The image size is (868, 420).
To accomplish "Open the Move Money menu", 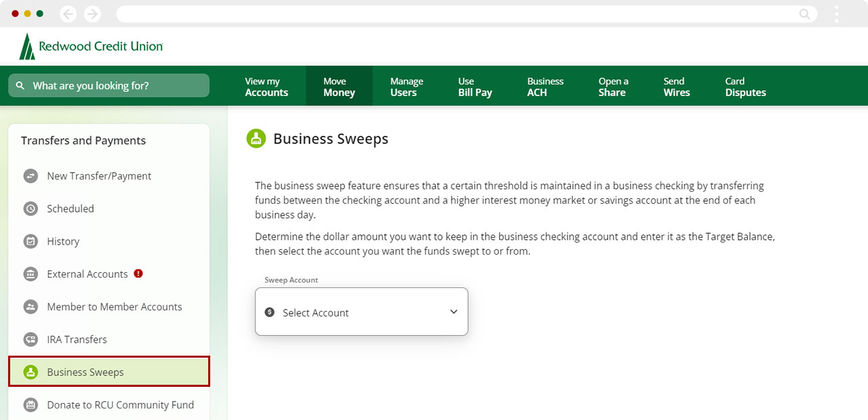I will coord(339,87).
